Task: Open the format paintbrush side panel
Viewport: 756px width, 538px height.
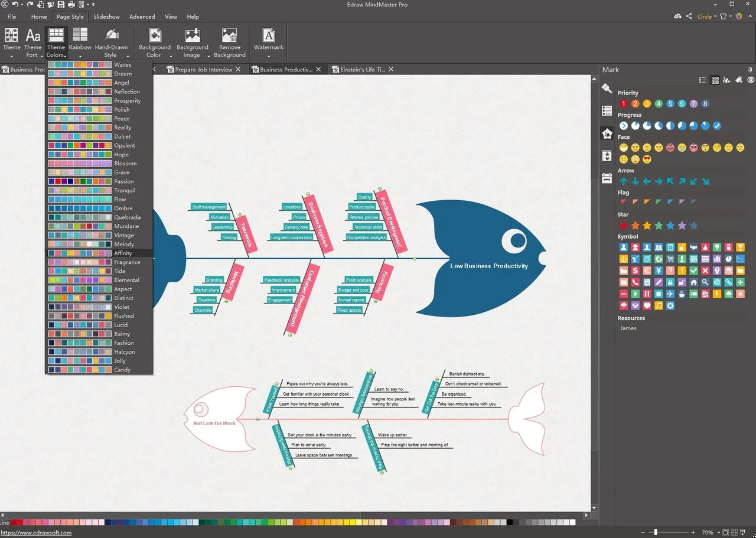Action: click(607, 88)
